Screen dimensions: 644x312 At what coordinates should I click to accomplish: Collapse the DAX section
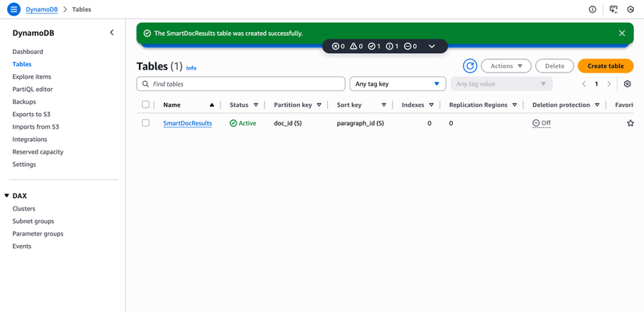[6, 196]
